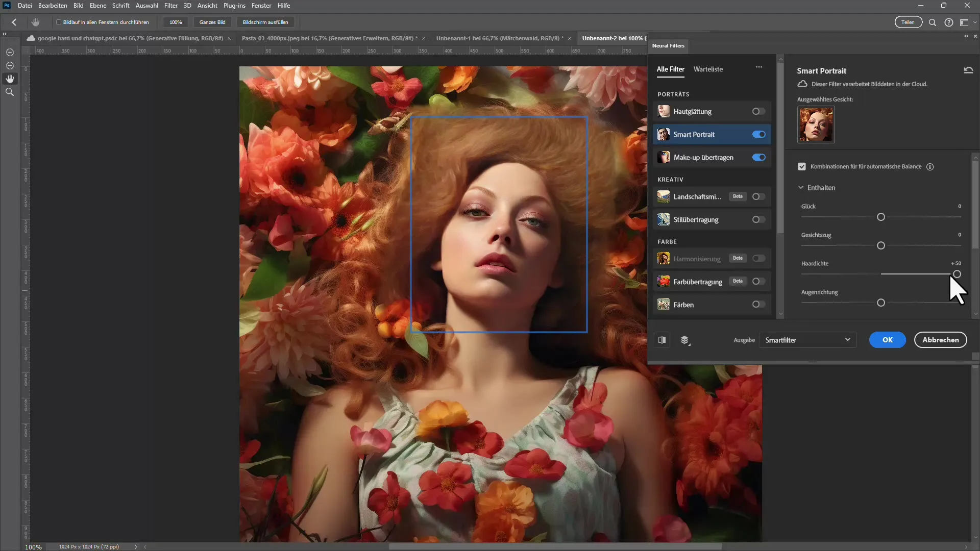Enable the Hautglättung toggle

(758, 111)
